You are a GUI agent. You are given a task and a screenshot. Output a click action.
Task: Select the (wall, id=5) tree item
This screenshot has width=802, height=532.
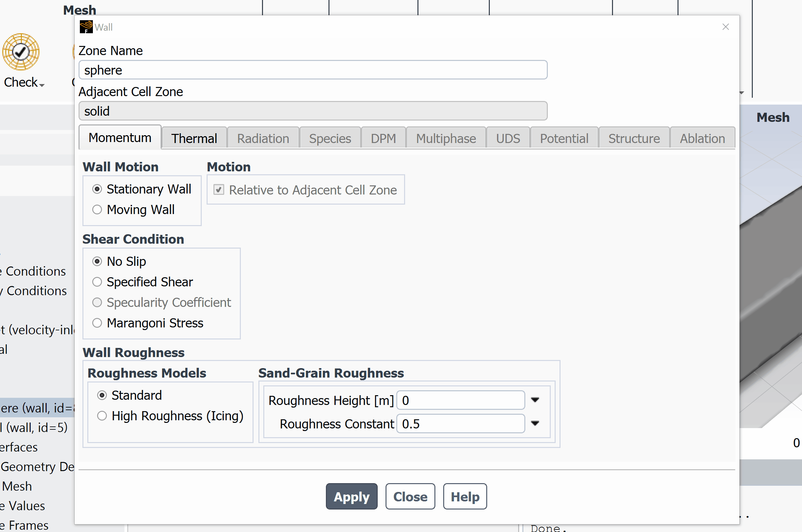point(34,427)
